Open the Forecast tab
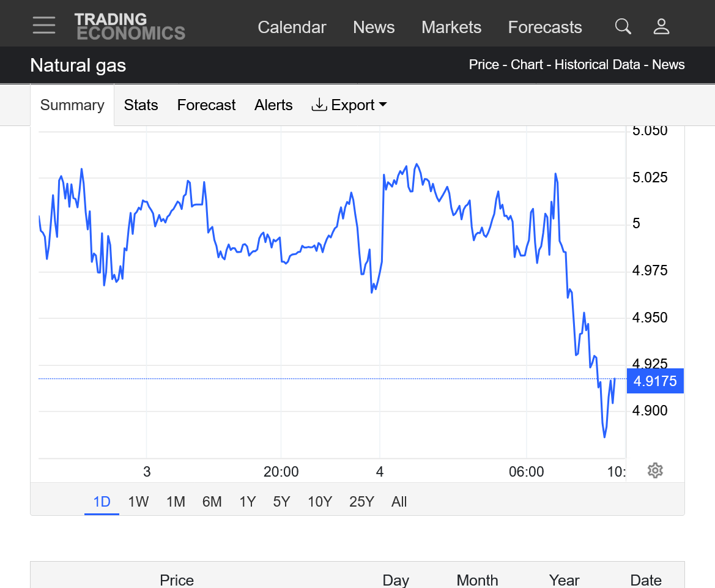This screenshot has height=588, width=715. tap(206, 105)
